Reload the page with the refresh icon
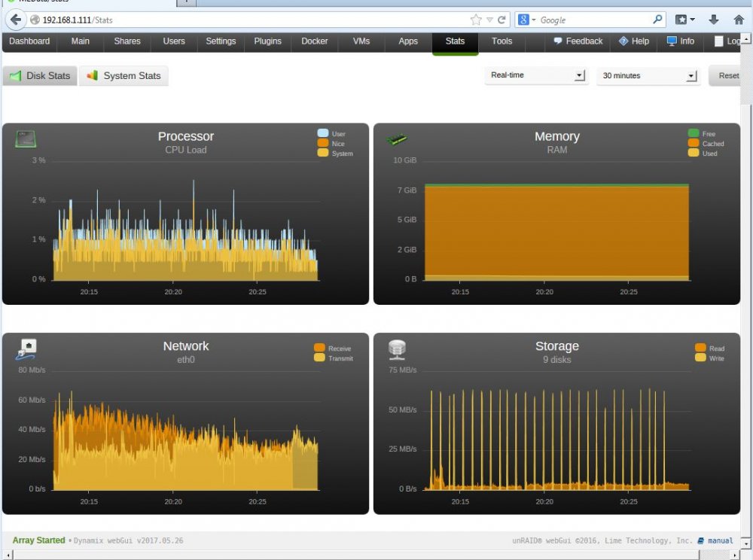Screen dimensions: 753x560 (x=501, y=20)
